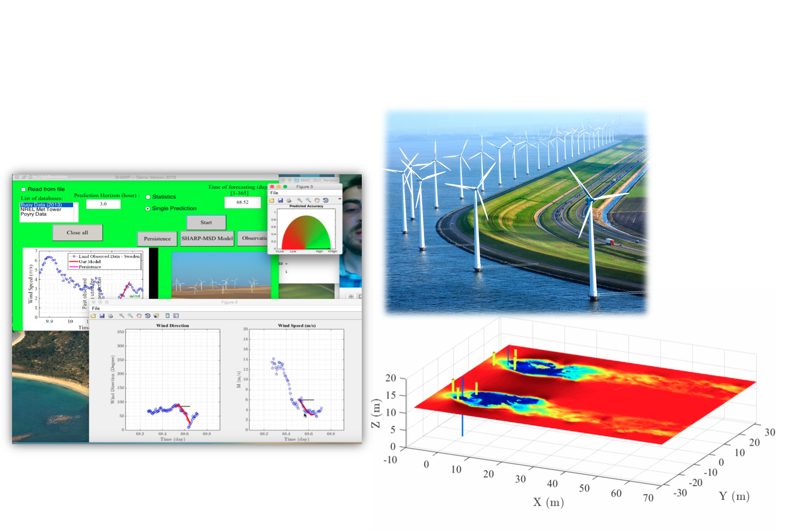Maximize Figure 3 with green button
The width and height of the screenshot is (786, 532).
point(285,186)
